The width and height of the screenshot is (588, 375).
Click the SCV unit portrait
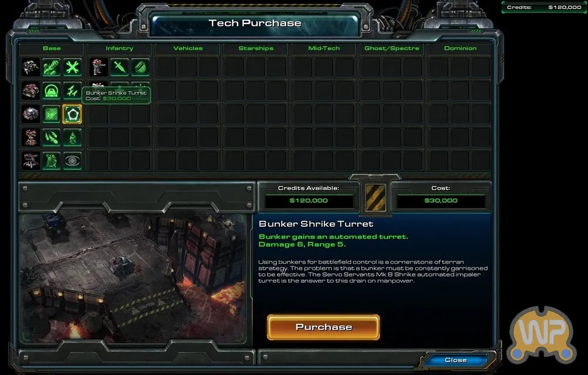point(31,68)
